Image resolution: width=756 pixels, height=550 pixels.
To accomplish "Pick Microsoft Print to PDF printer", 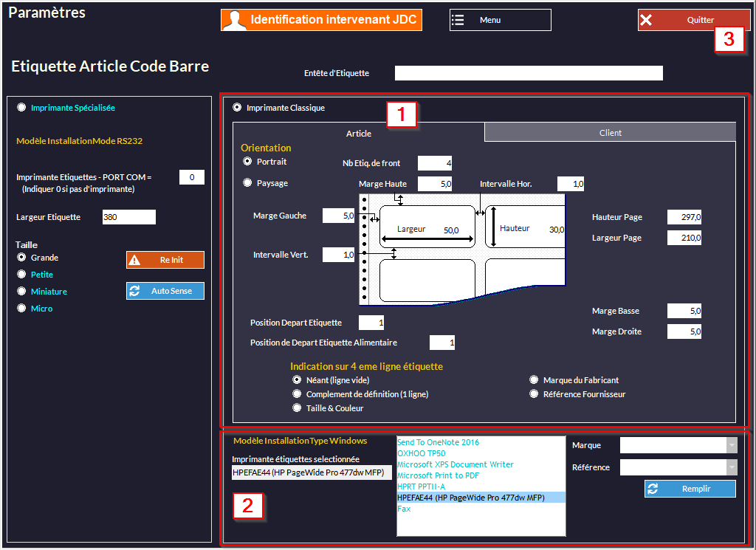I will pyautogui.click(x=438, y=475).
